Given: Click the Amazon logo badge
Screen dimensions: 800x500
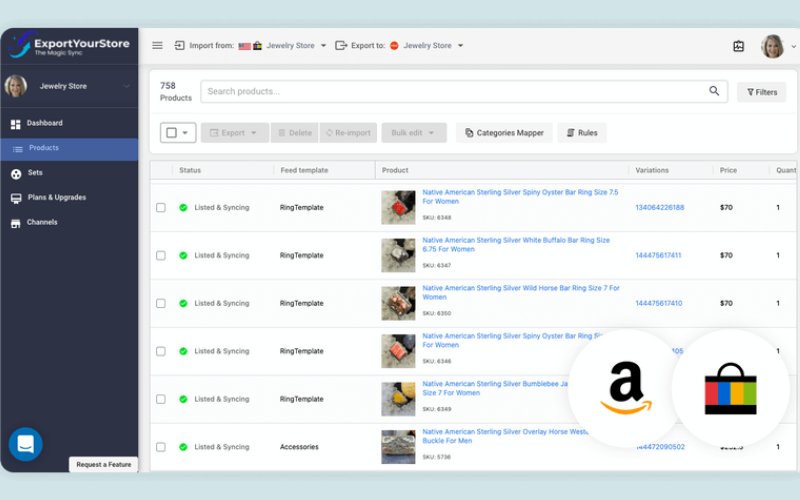Looking at the screenshot, I should (626, 388).
